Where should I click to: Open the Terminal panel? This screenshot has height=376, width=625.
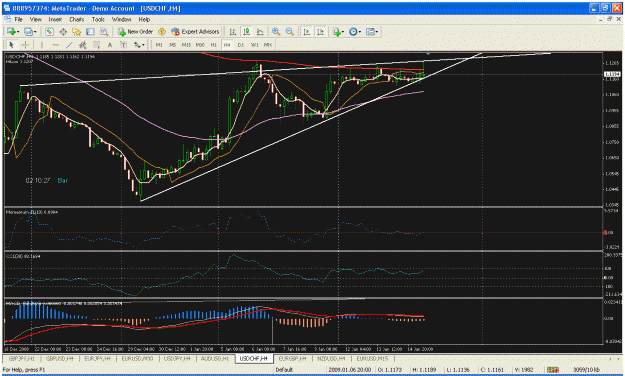point(90,31)
